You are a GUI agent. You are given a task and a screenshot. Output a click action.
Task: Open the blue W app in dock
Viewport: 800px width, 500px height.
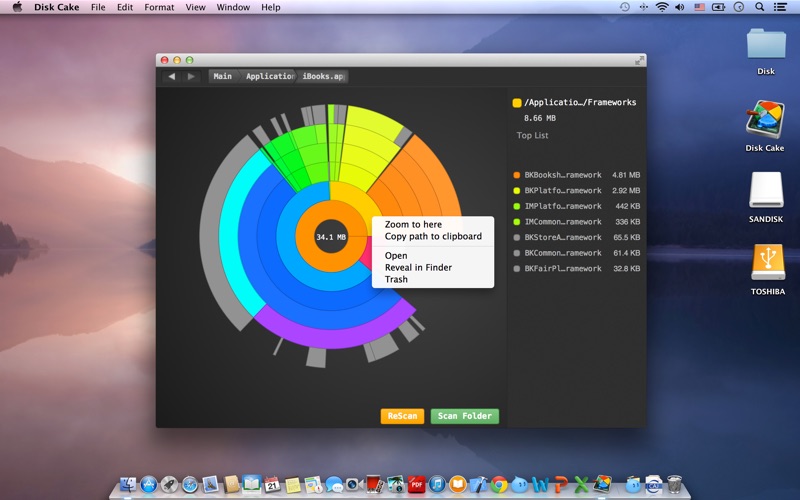click(540, 484)
